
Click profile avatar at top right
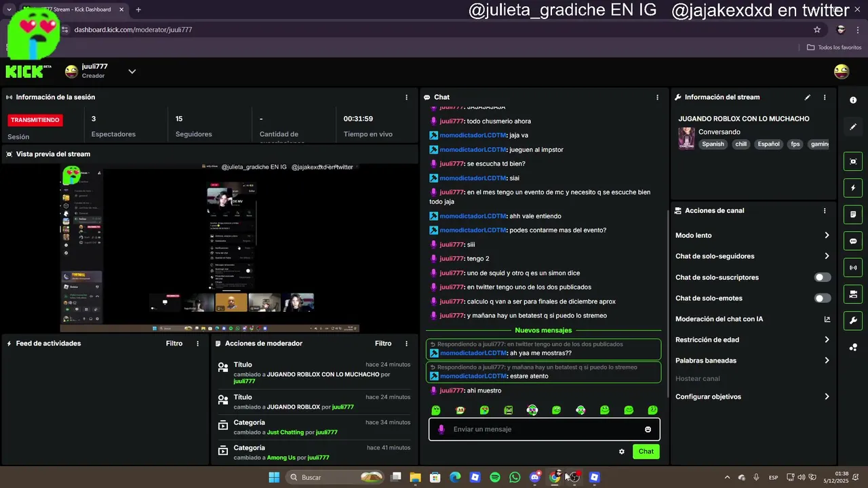[842, 71]
